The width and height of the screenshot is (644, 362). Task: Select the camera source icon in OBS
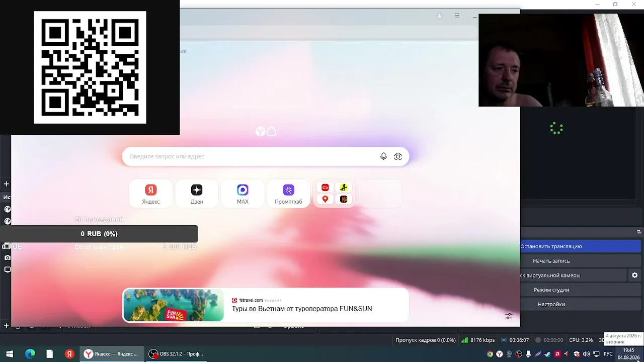(x=8, y=257)
